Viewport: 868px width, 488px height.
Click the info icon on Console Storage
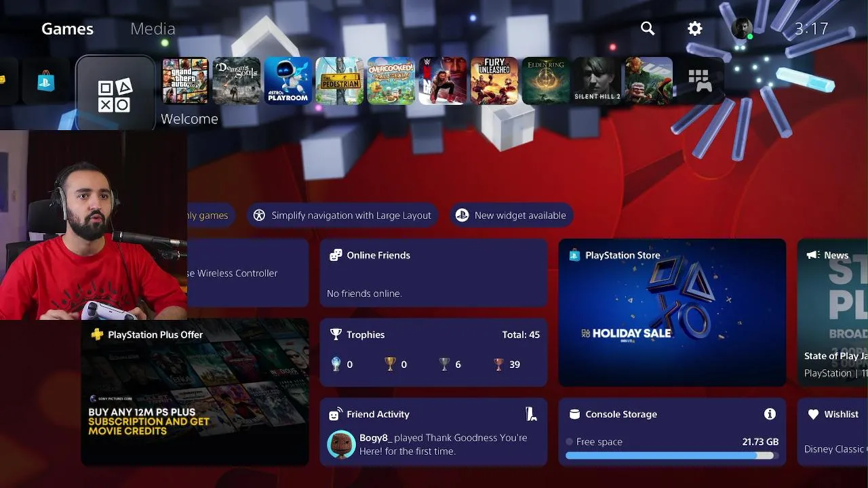pos(770,414)
